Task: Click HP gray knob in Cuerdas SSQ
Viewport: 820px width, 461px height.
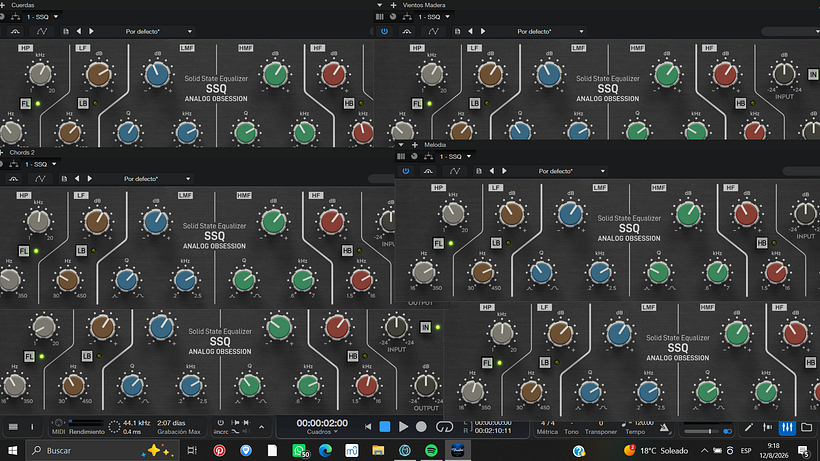Action: 40,74
